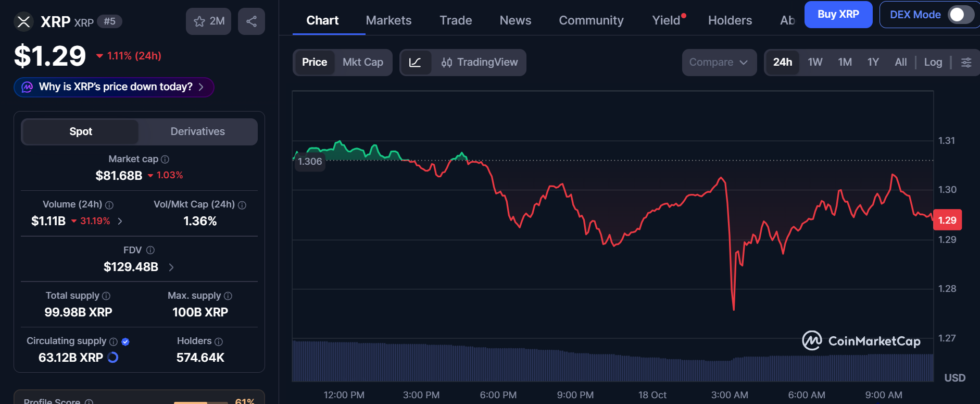The image size is (980, 404).
Task: Click the 1.29 current price label
Action: click(x=947, y=220)
